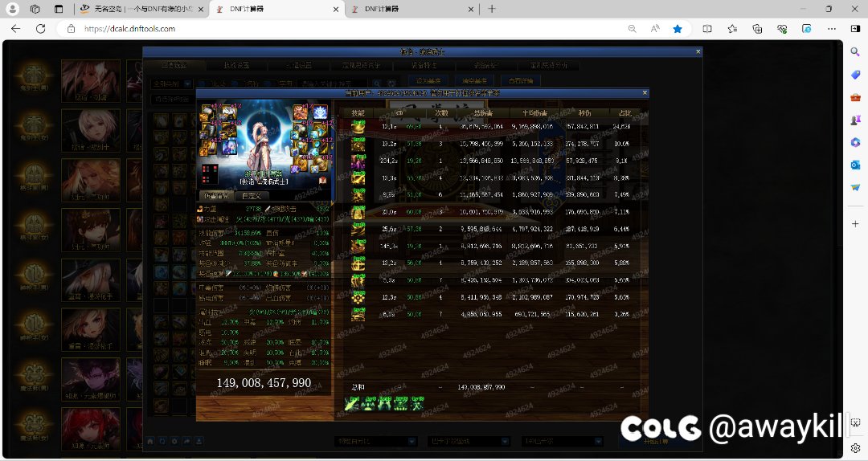Screen dimensions: 868x461
Task: Toggle the middle filter switch in equipment filter row
Action: 240,84
